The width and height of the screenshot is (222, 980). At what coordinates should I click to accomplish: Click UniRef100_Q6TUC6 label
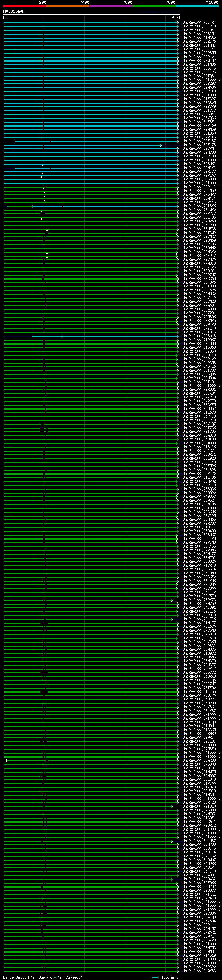[199, 332]
